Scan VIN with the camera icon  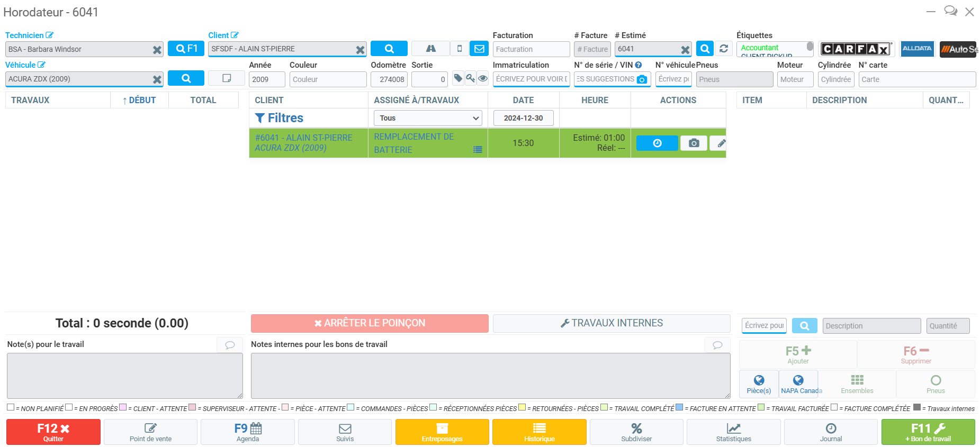tap(642, 79)
